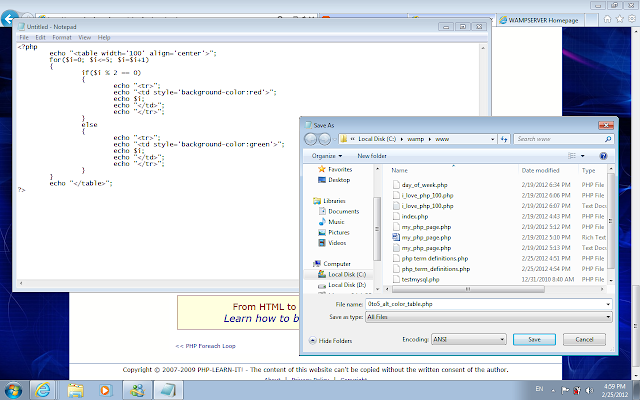
Task: Click the Search www input box
Action: coord(563,139)
